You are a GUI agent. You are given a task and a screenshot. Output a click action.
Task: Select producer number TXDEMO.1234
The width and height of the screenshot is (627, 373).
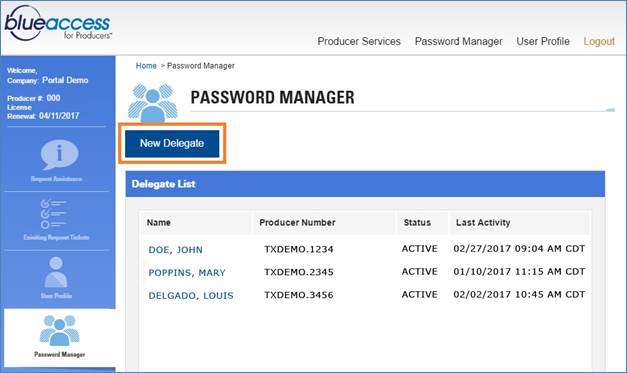pos(298,249)
